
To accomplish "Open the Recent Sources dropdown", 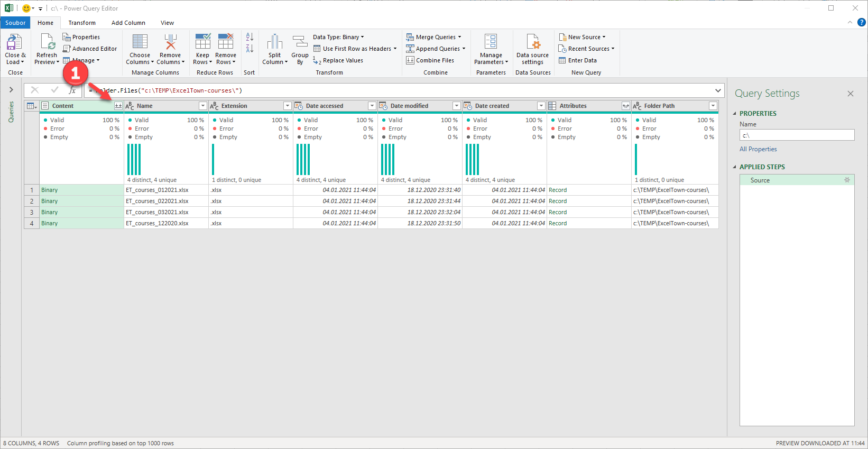I will click(x=587, y=49).
